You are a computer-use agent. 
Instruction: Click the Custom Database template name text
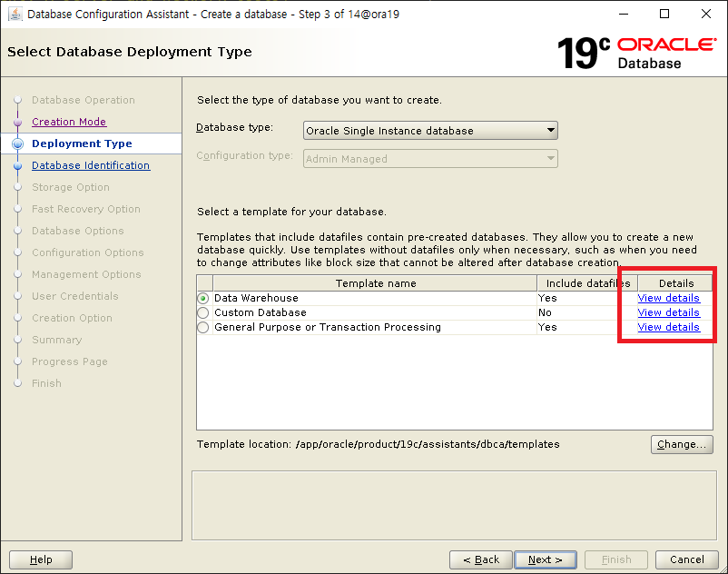(261, 312)
